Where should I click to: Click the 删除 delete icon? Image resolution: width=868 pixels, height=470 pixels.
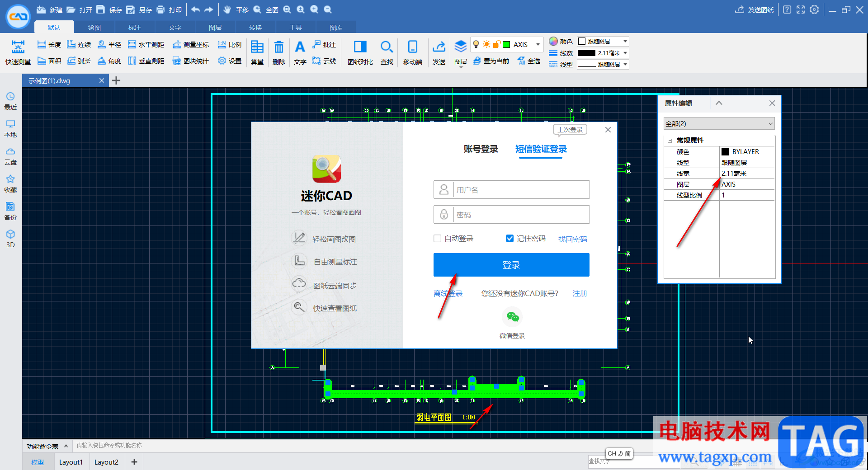[x=279, y=52]
